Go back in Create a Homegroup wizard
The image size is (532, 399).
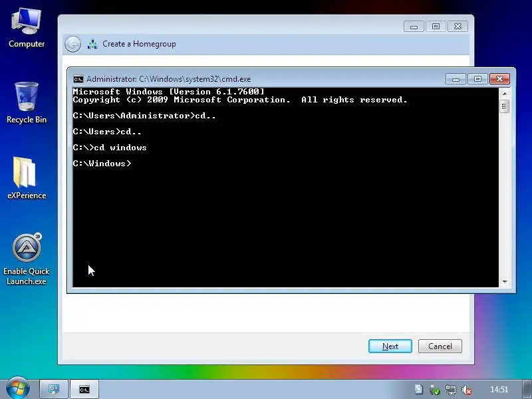72,44
